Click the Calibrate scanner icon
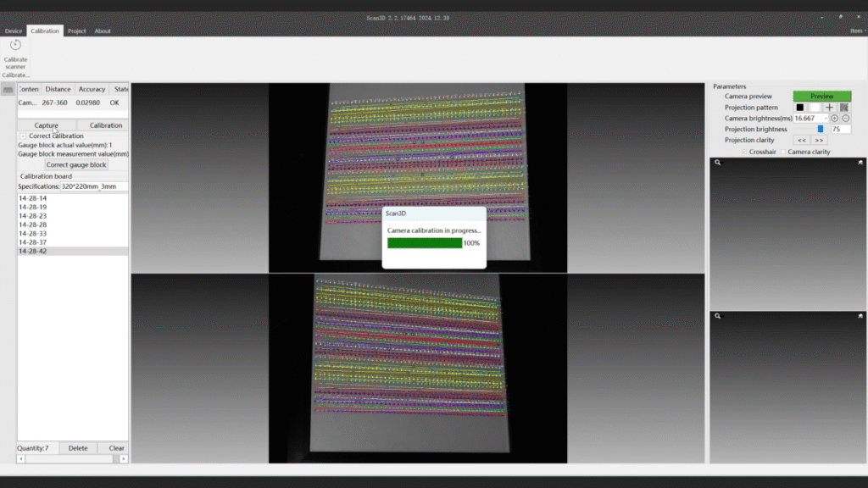The image size is (868, 488). pos(15,46)
